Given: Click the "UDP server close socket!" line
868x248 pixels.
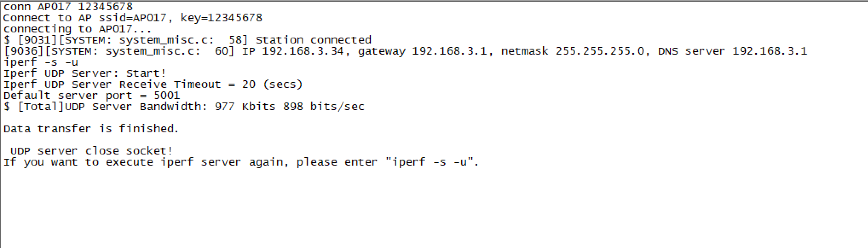Looking at the screenshot, I should pyautogui.click(x=92, y=151).
